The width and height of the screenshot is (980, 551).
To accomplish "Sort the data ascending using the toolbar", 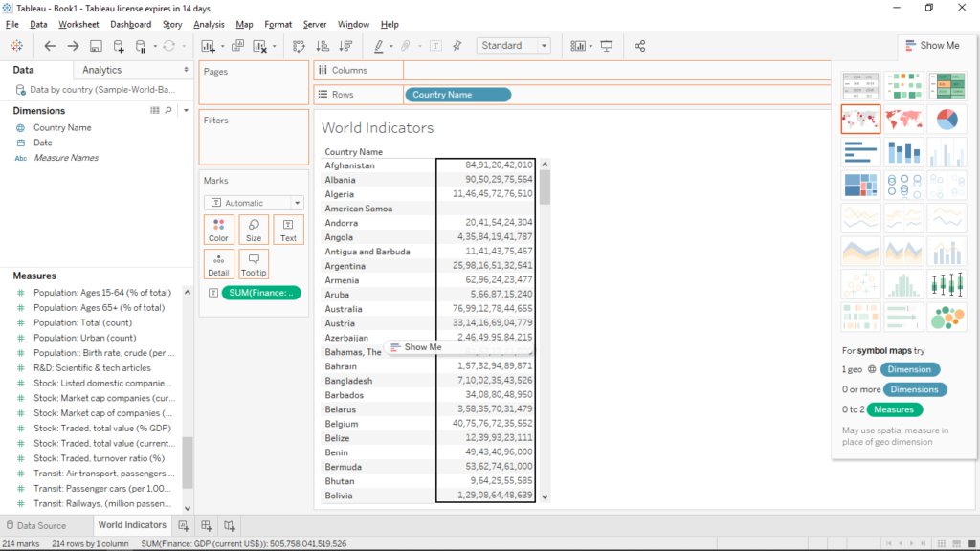I will (324, 45).
